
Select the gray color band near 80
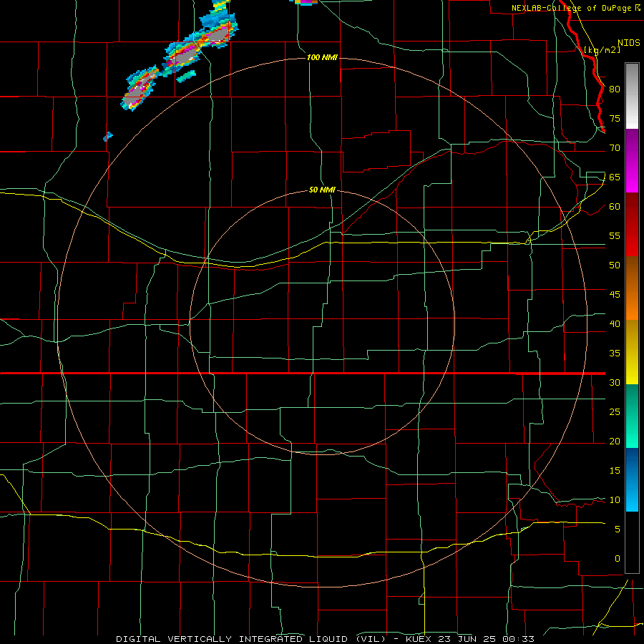tap(632, 96)
